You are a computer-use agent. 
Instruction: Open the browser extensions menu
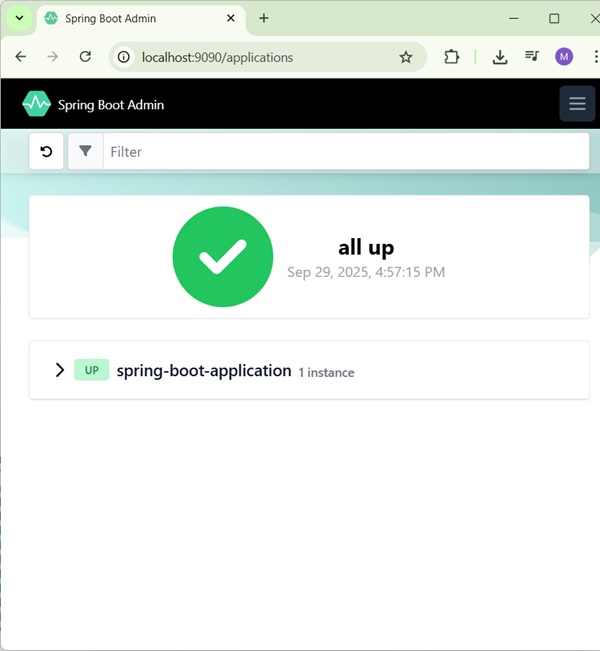click(451, 57)
